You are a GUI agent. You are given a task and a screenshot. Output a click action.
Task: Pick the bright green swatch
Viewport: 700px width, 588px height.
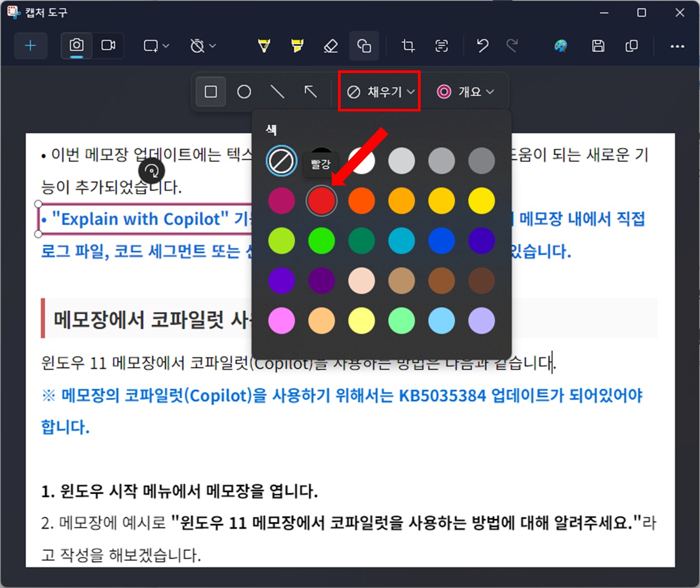321,241
